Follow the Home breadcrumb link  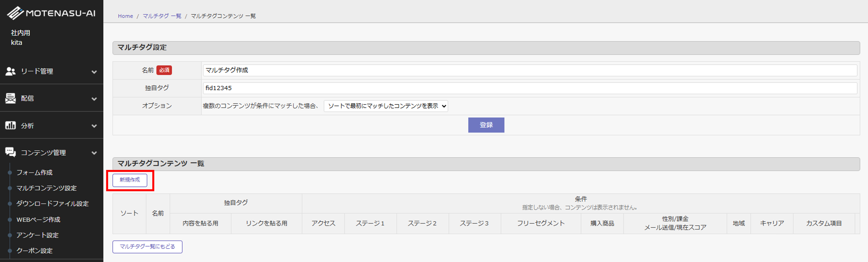[125, 16]
